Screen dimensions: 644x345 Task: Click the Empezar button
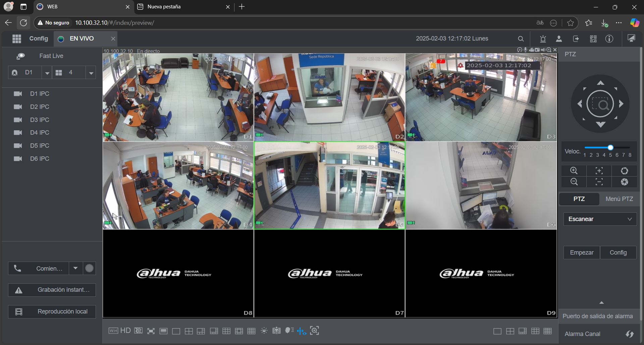582,253
